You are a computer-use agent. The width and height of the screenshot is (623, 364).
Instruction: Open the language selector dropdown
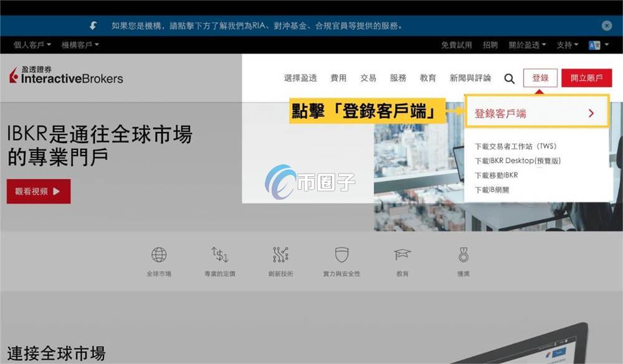click(595, 44)
